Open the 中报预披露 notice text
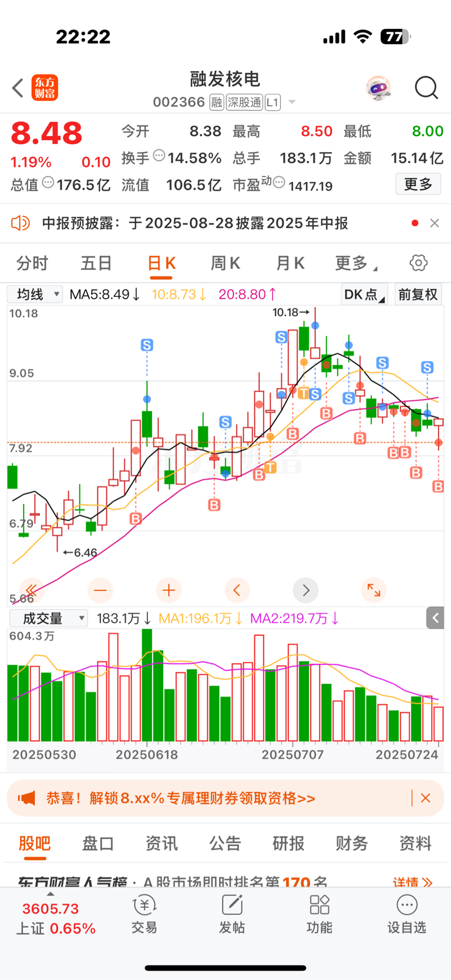Screen dimensions: 451x980 (x=195, y=223)
